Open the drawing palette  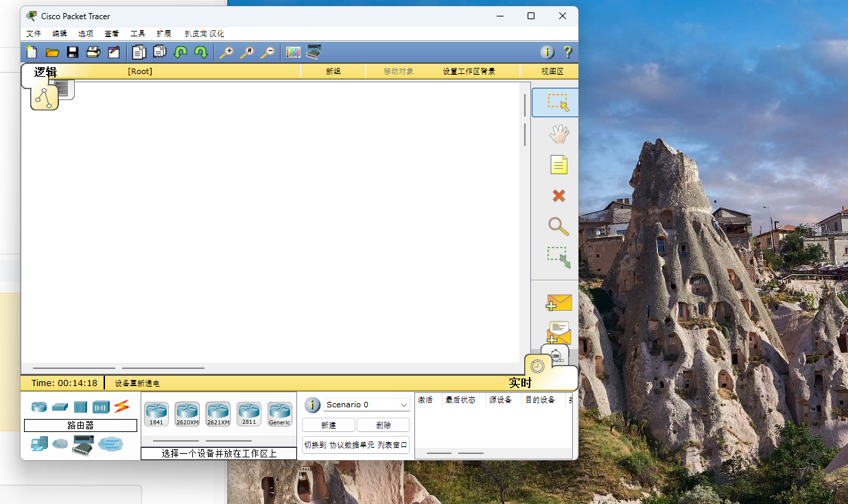click(x=293, y=52)
